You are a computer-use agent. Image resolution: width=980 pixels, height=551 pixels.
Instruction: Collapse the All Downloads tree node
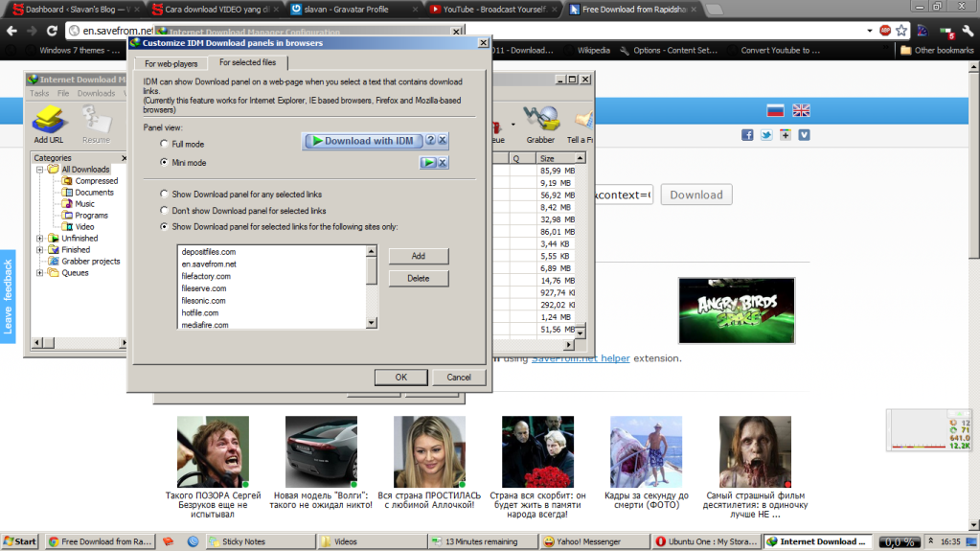40,170
